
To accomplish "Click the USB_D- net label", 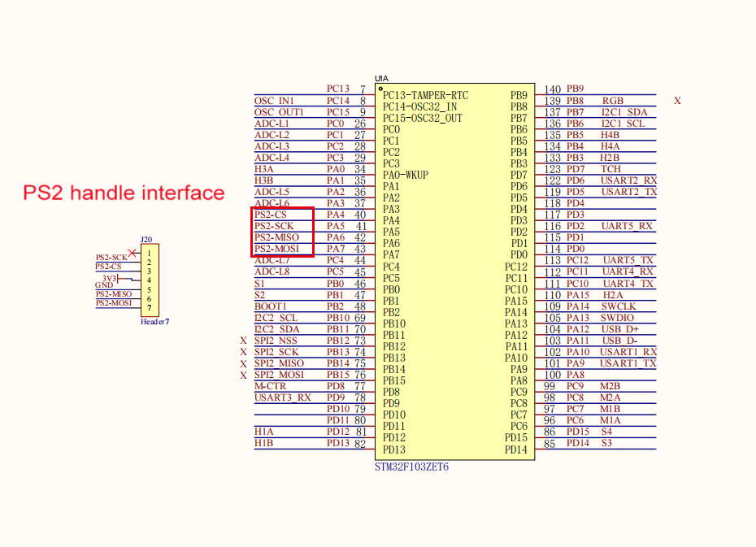I will 619,341.
